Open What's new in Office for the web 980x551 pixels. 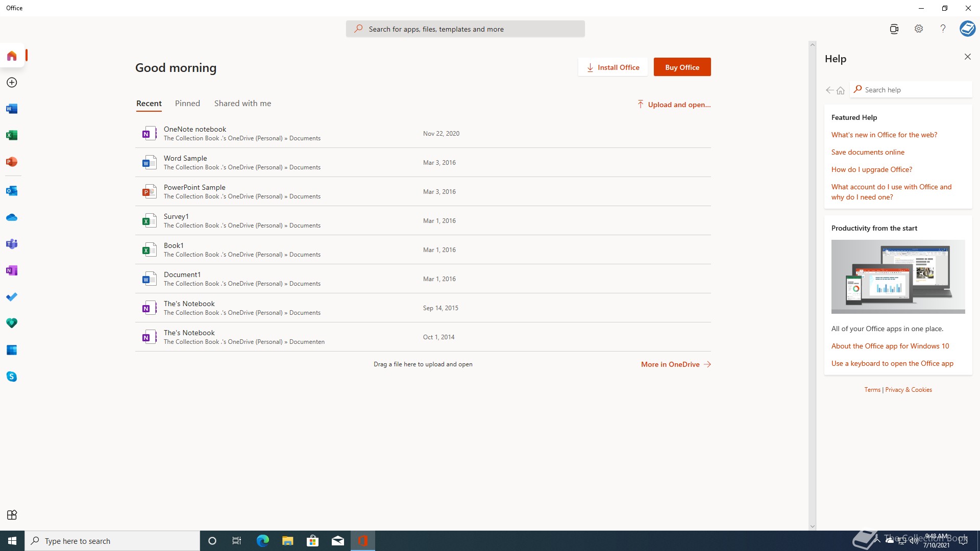tap(884, 135)
